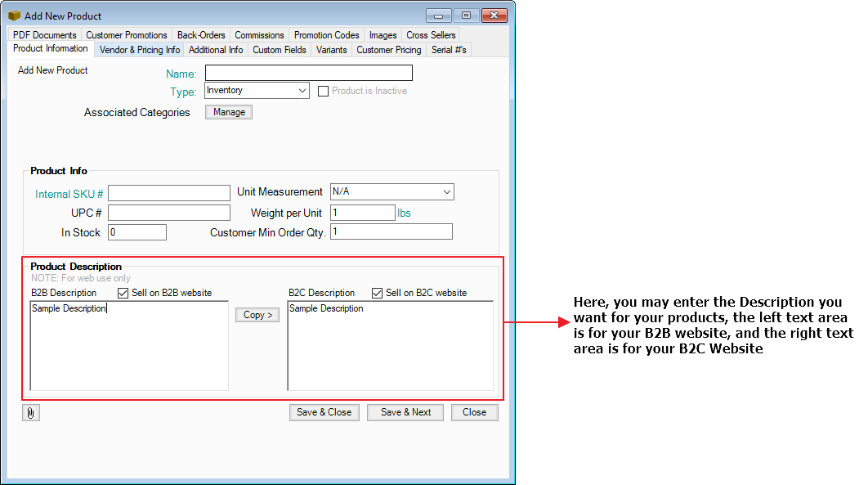Toggle the Product is Inactive checkbox
868x485 pixels.
324,91
